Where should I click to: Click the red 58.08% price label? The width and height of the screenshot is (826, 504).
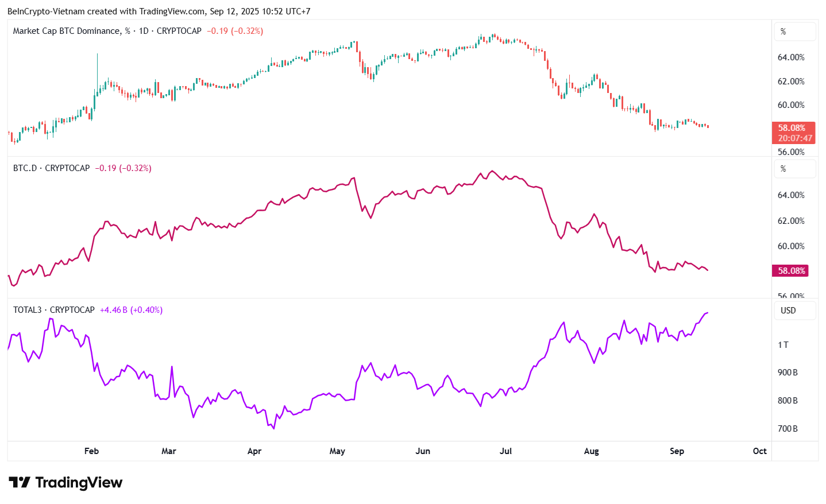(792, 128)
